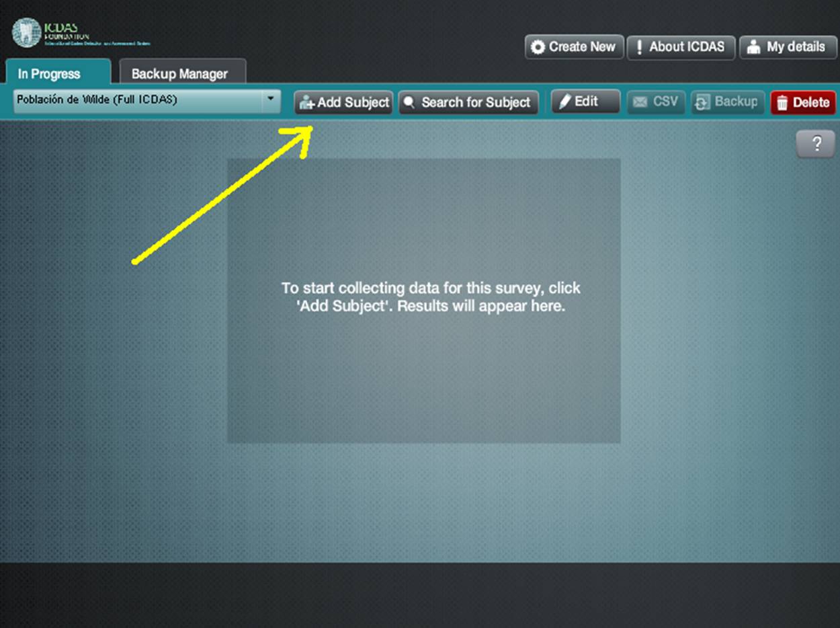Select the My details text label
The image size is (840, 628).
[796, 47]
